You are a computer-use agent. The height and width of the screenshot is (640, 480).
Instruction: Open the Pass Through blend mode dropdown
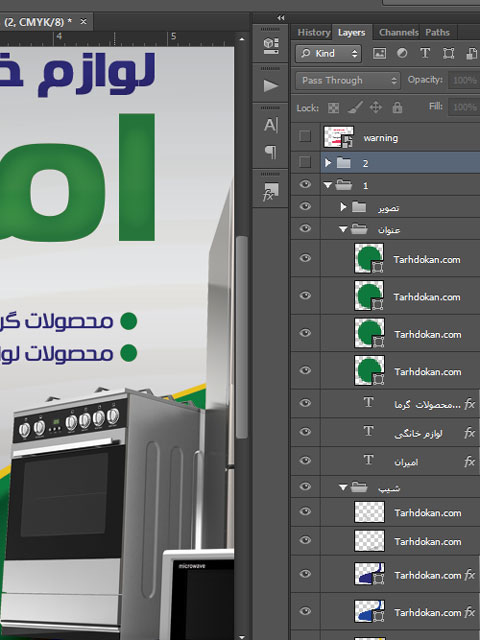click(x=348, y=80)
